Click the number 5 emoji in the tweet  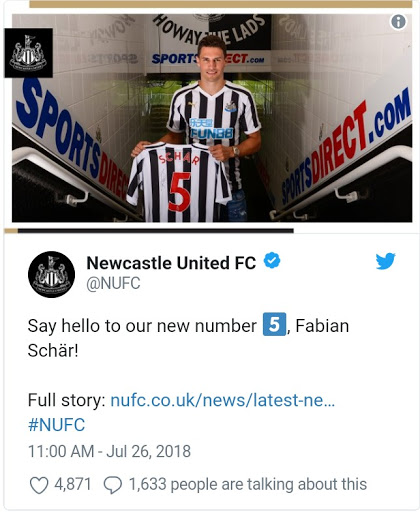click(274, 324)
